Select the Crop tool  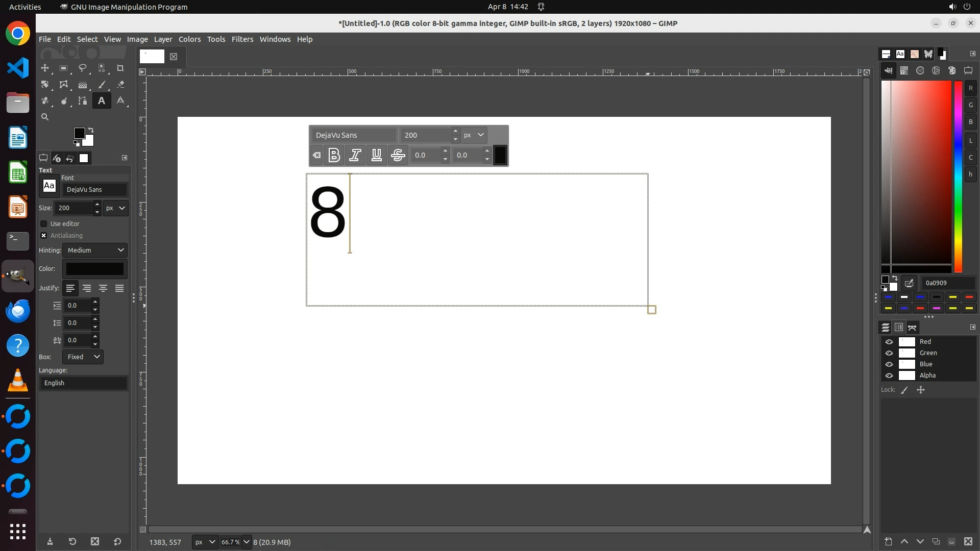point(120,68)
